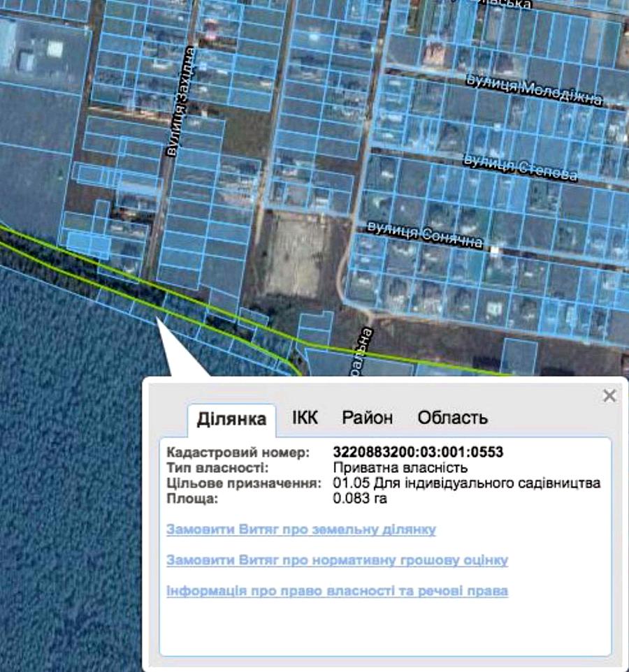Image resolution: width=629 pixels, height=672 pixels.
Task: Click the вулиця Молодіжна street label
Action: [533, 91]
